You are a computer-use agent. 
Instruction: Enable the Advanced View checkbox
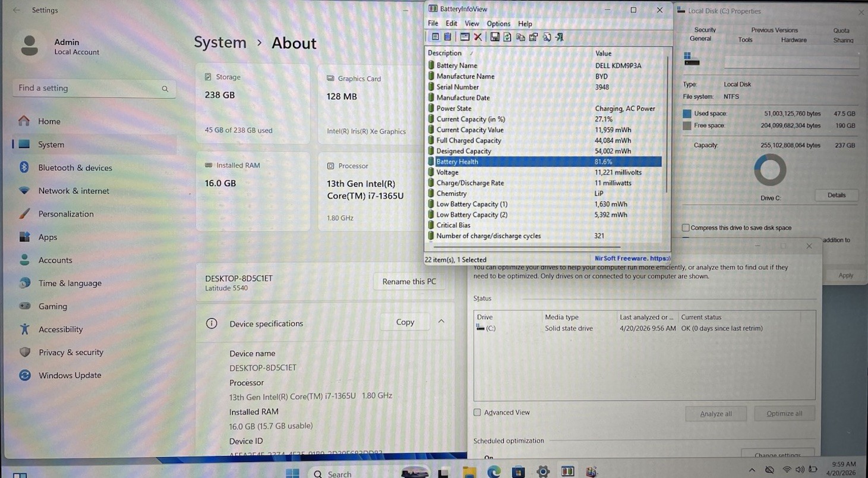click(x=477, y=412)
